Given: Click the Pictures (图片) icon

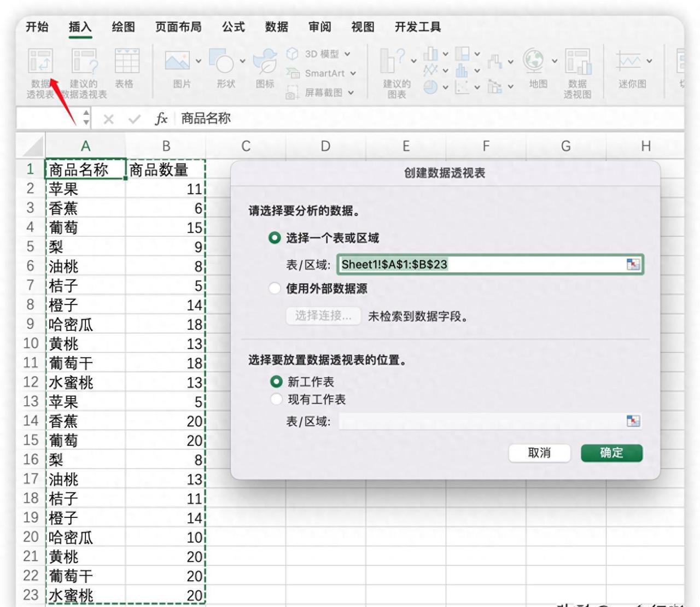Looking at the screenshot, I should [x=177, y=61].
